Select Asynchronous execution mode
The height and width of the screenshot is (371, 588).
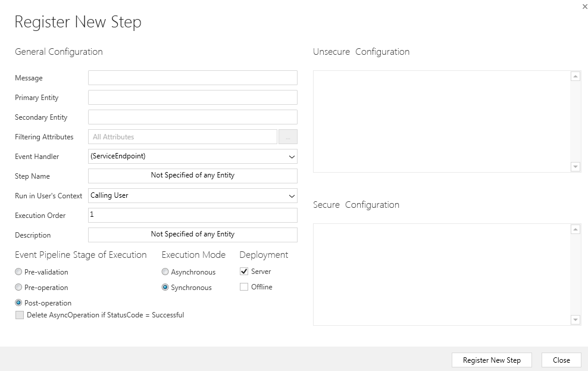click(x=165, y=272)
